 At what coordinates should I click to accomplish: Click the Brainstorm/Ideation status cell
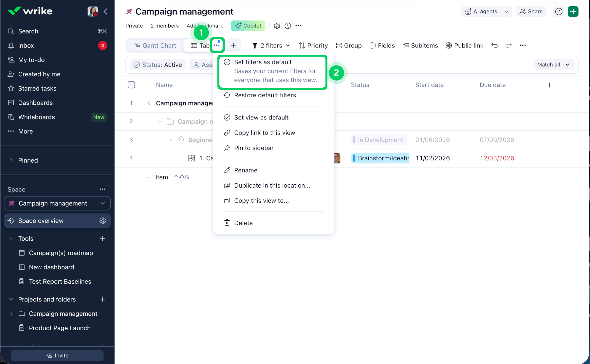pyautogui.click(x=380, y=158)
